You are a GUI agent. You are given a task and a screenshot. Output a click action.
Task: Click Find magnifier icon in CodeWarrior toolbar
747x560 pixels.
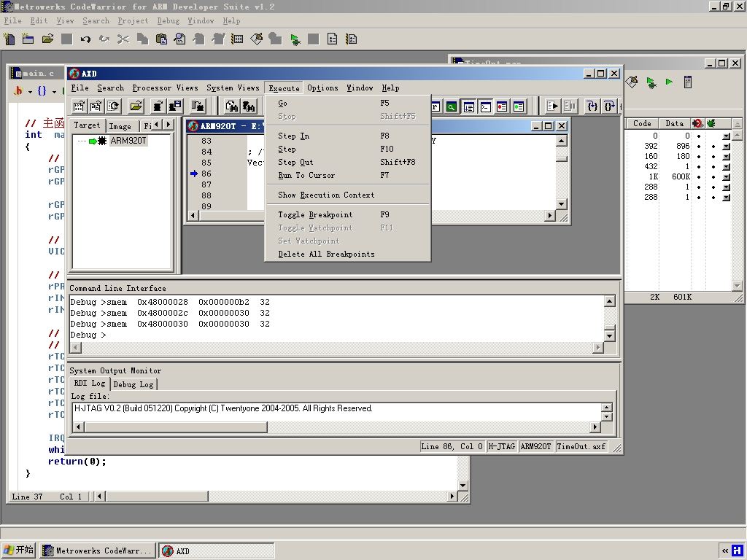pos(180,39)
